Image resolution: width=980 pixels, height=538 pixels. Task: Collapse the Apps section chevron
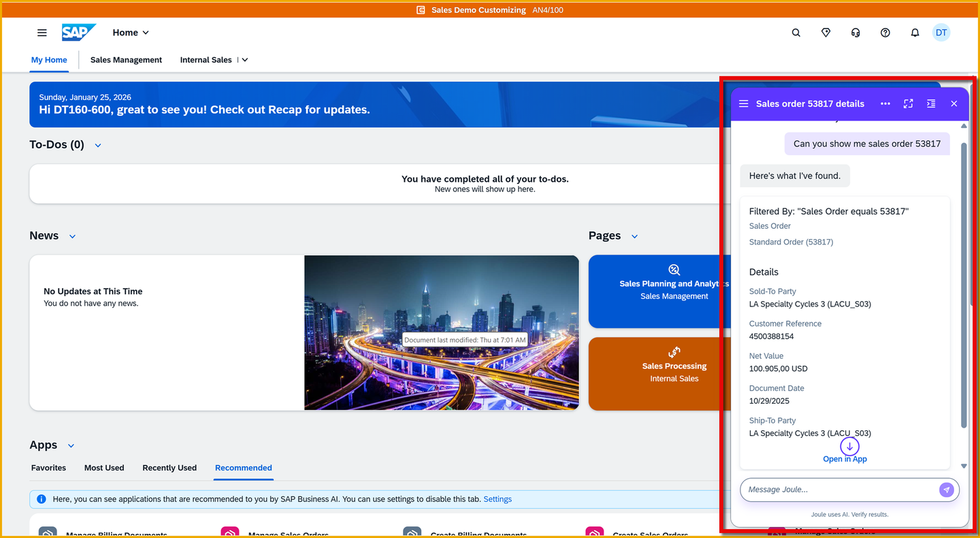pos(71,445)
